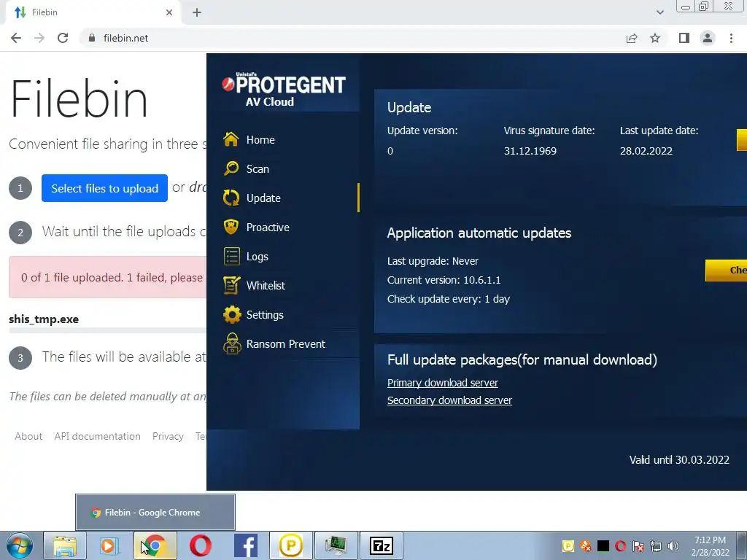Open the tab search chevron in Chrome
This screenshot has height=560, width=747.
659,12
